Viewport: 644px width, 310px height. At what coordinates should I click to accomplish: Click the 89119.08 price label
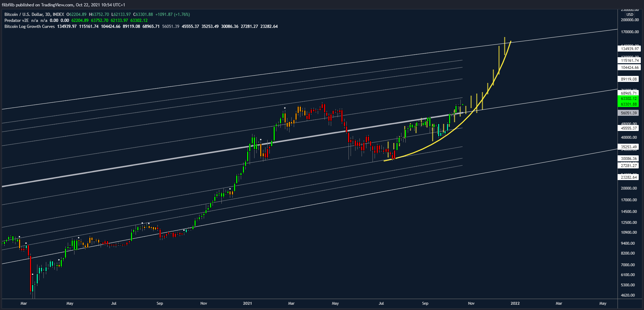(x=629, y=79)
